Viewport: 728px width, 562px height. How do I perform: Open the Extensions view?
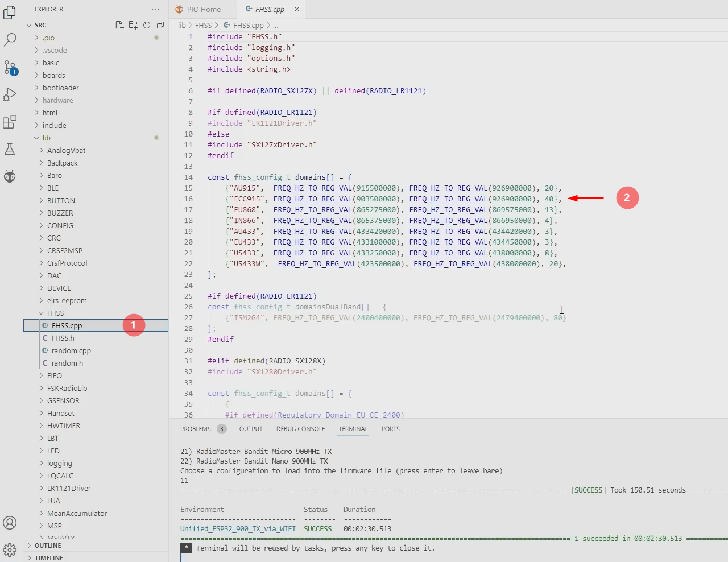[10, 122]
